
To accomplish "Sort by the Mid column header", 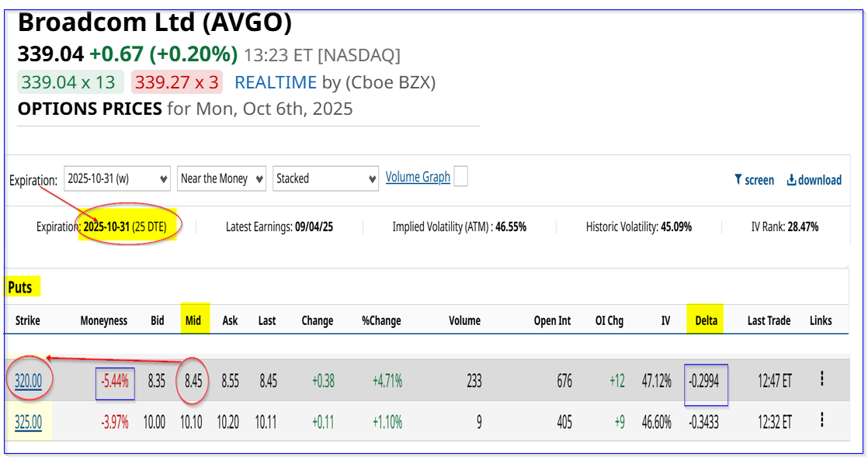I will [x=191, y=320].
